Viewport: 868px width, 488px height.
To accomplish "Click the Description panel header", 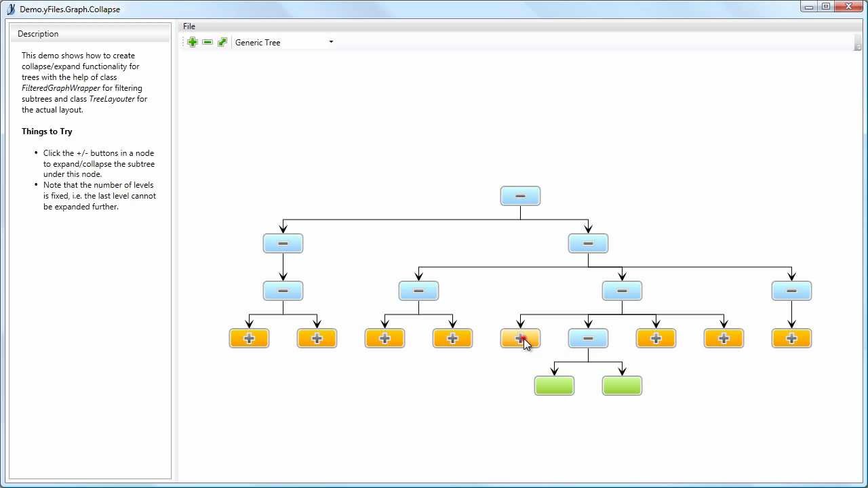I will [90, 34].
